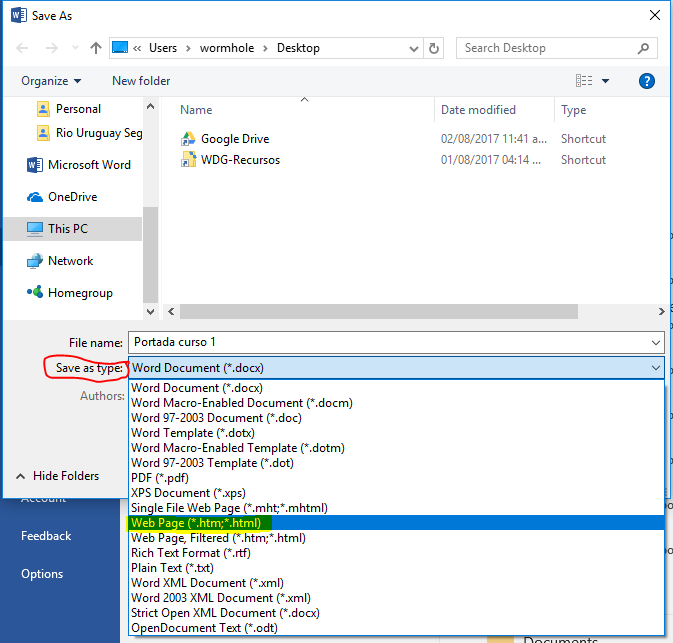
Task: Choose XPS Document (*.xps)
Action: coord(396,493)
